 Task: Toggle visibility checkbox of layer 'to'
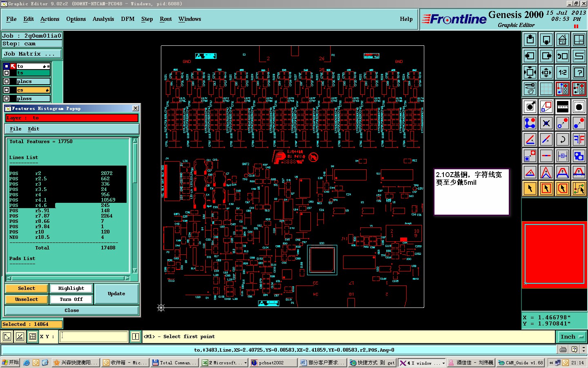coord(7,66)
